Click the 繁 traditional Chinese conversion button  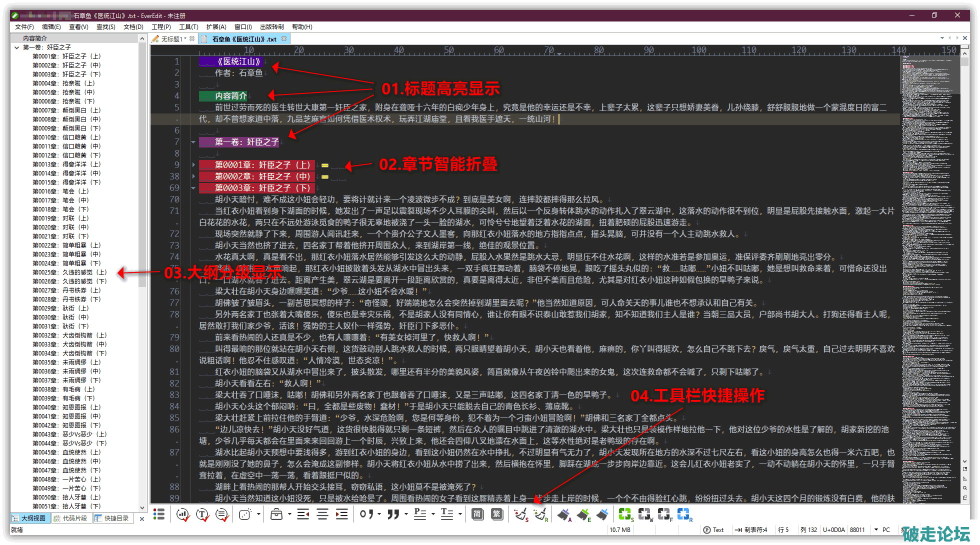(497, 514)
